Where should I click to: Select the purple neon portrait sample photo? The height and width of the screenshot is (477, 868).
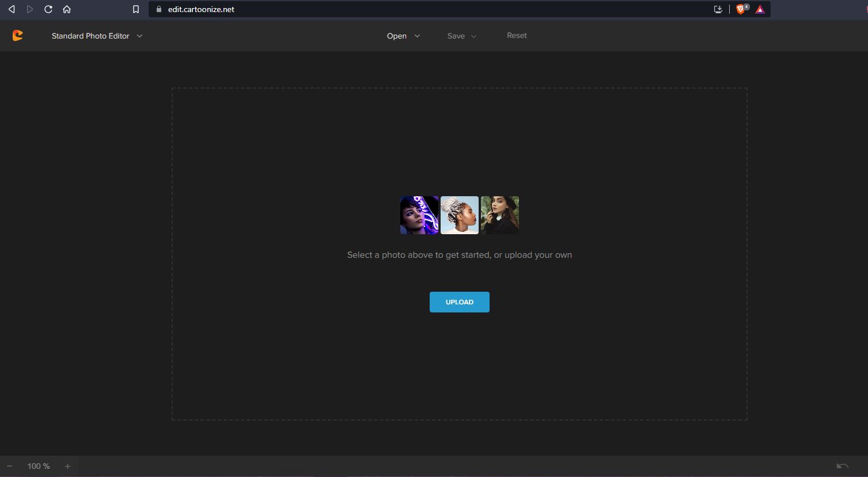[419, 215]
